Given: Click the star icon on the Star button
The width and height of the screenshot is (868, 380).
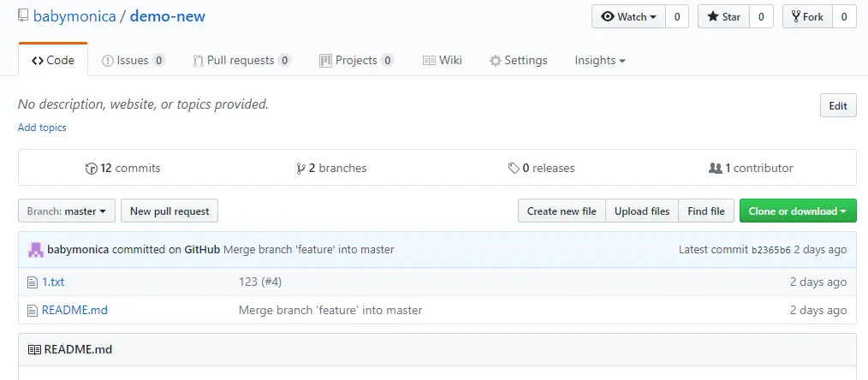Looking at the screenshot, I should [x=713, y=16].
